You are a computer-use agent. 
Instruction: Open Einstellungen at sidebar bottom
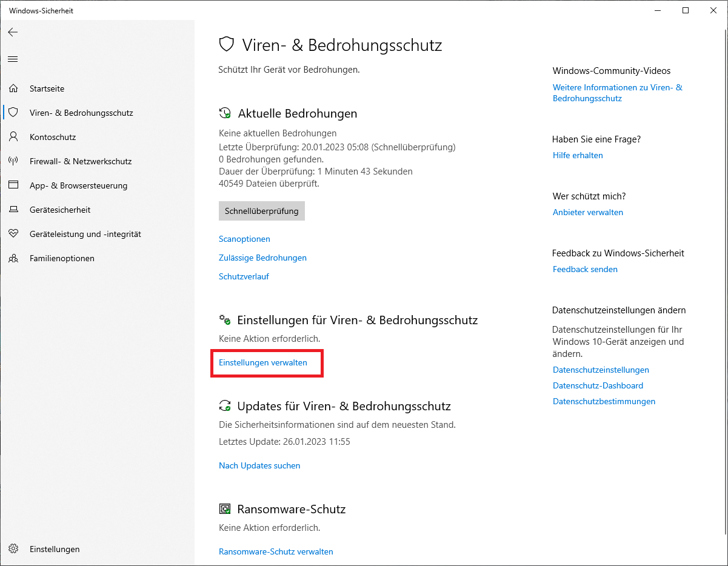point(97,549)
